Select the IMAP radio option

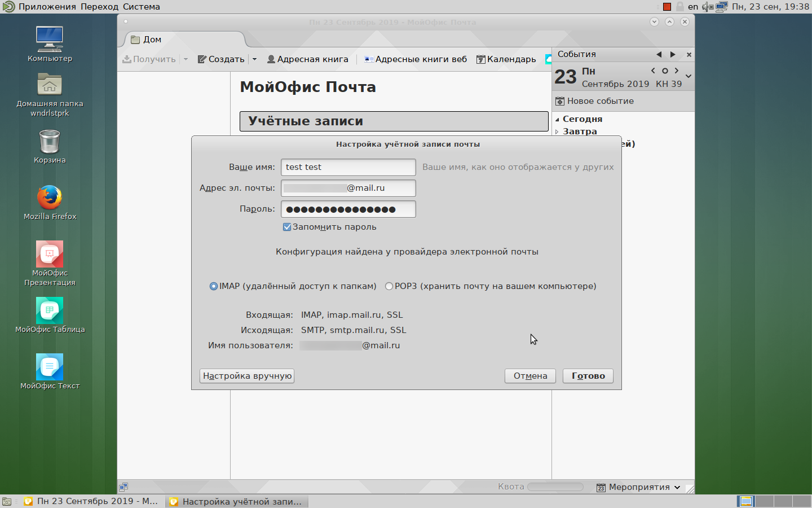(214, 286)
